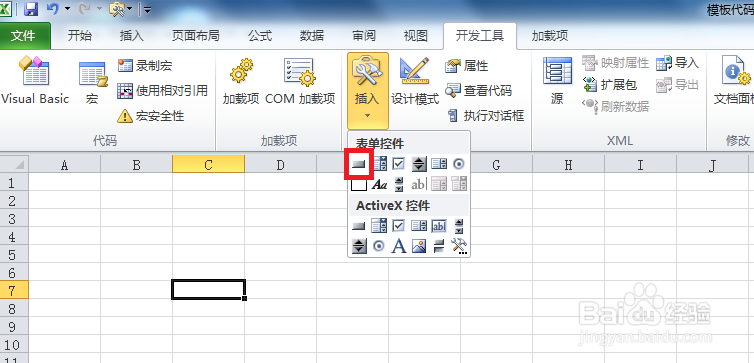Insert an ActiveX Label (letter A)
Screen dimensions: 754x363
coord(399,246)
